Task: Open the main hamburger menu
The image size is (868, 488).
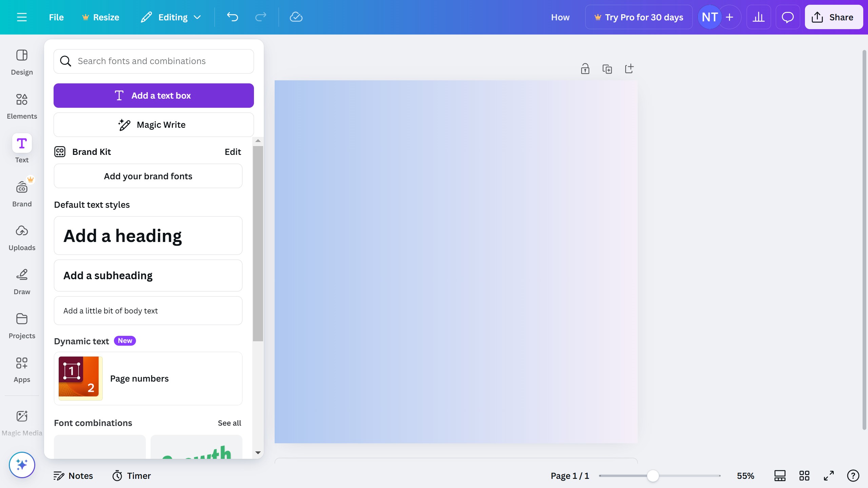Action: click(x=22, y=17)
